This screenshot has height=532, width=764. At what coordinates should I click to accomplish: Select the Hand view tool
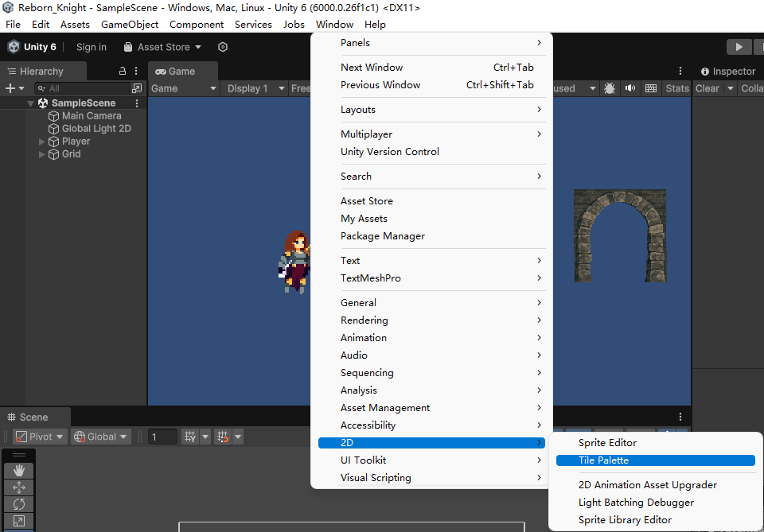pyautogui.click(x=19, y=471)
